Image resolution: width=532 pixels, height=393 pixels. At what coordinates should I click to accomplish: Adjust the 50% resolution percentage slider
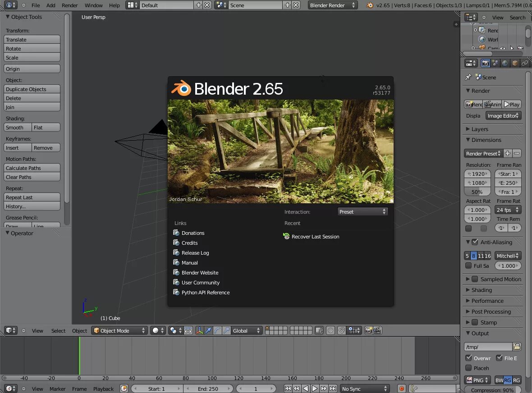click(x=477, y=192)
